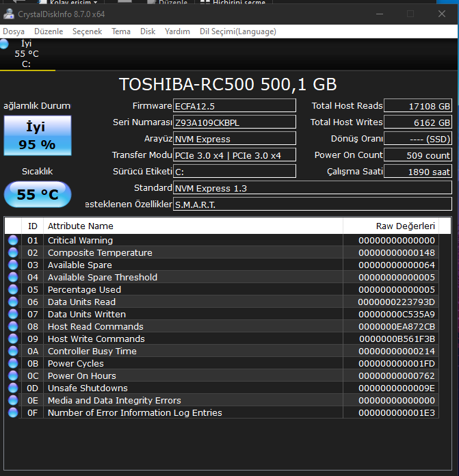Click the Total Host Writes value 6162 GB
459x476 pixels.
418,122
